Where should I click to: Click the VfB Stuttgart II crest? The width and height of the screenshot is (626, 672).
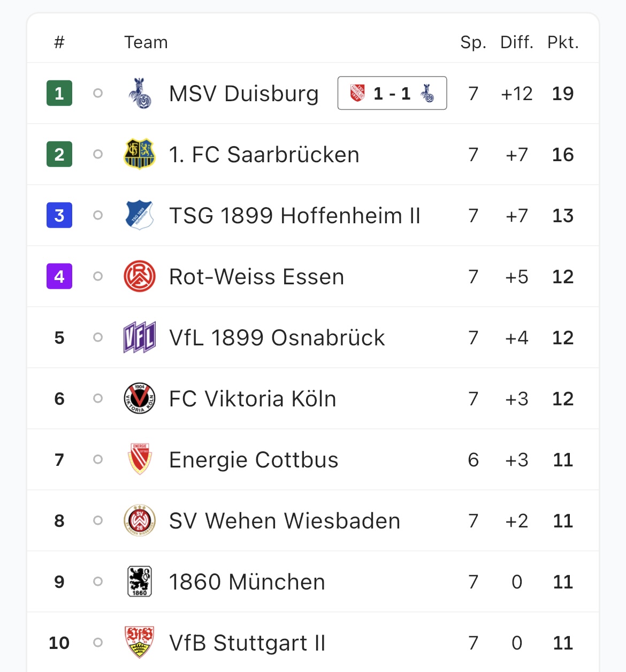[140, 643]
